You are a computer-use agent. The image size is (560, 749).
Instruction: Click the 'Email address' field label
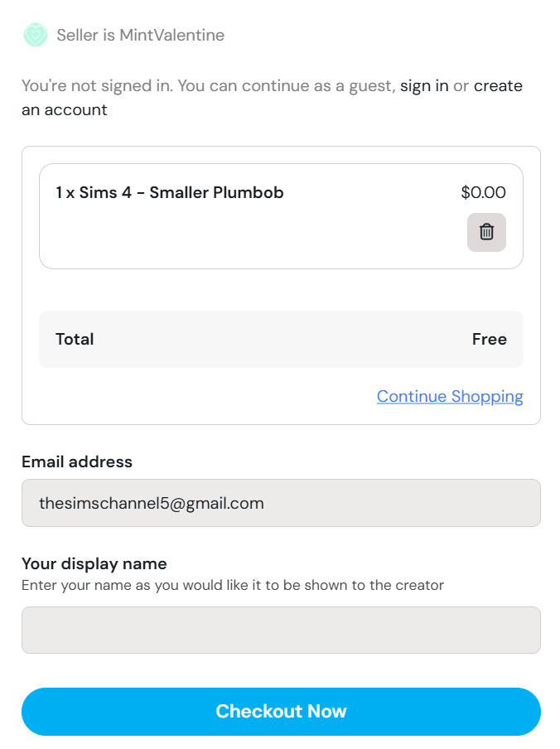pos(77,461)
